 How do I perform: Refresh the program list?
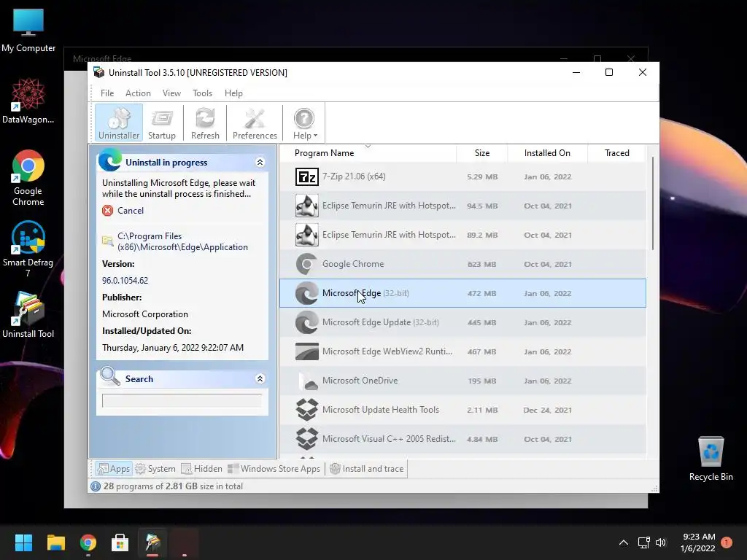pyautogui.click(x=205, y=122)
